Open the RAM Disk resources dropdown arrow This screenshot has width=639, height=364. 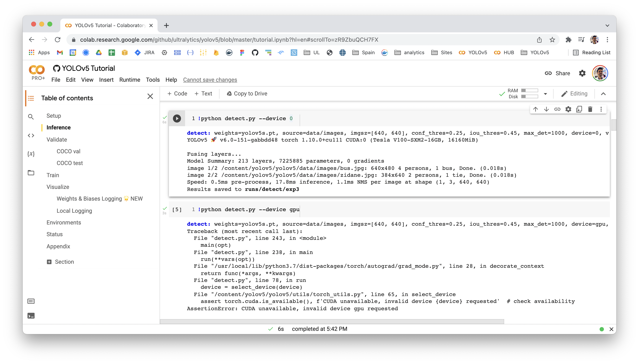click(545, 94)
